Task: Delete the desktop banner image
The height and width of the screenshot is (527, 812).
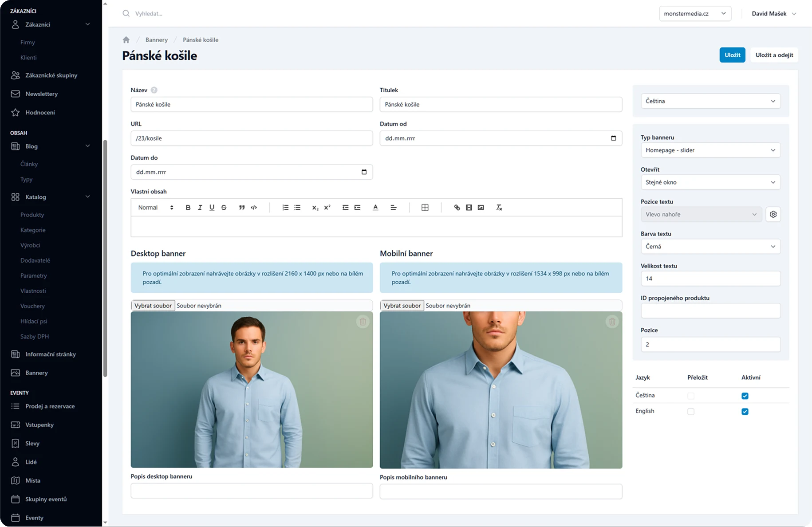Action: pos(363,322)
